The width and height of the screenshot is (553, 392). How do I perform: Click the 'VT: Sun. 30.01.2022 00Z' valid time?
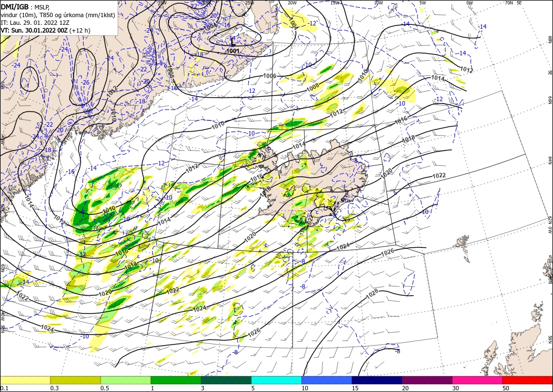pyautogui.click(x=34, y=30)
